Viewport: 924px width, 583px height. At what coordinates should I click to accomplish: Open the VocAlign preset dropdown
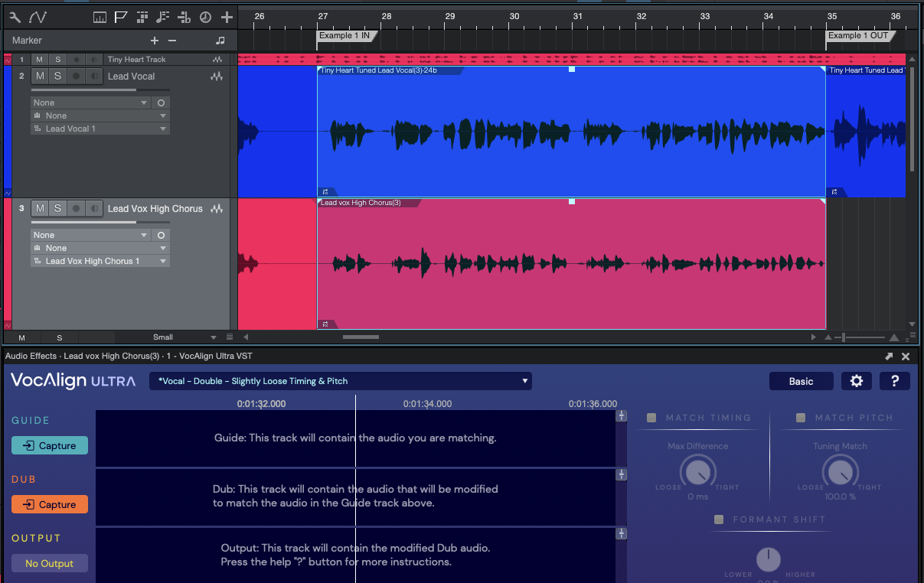(x=339, y=380)
